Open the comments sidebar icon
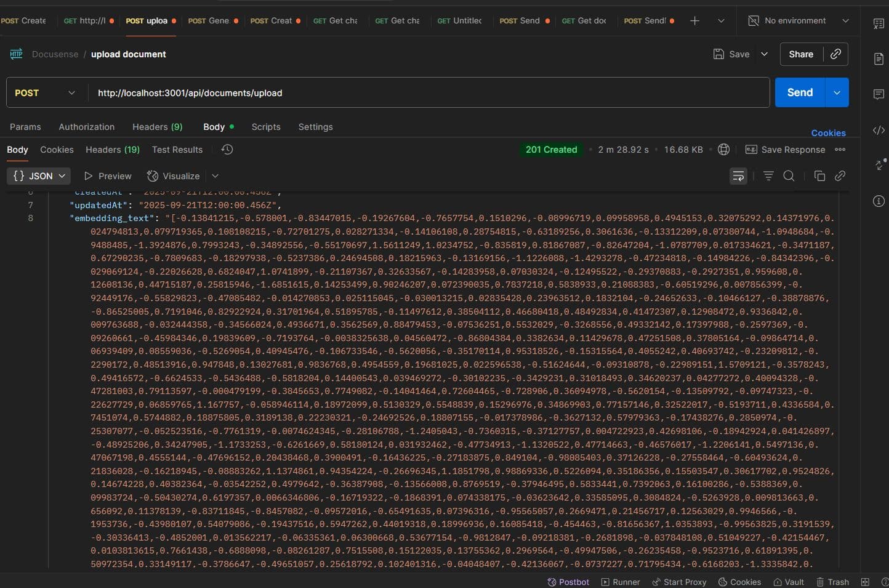Image resolution: width=889 pixels, height=588 pixels. click(x=879, y=94)
